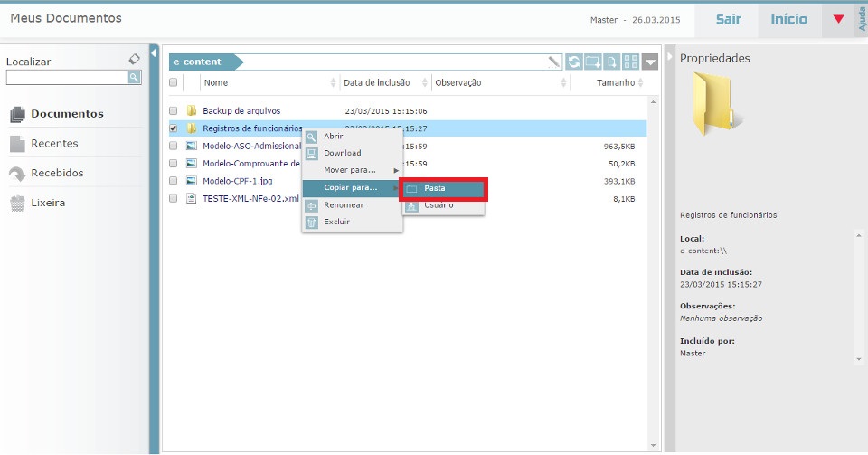The image size is (868, 455).
Task: Open Lixeira trash in the sidebar
Action: click(47, 203)
